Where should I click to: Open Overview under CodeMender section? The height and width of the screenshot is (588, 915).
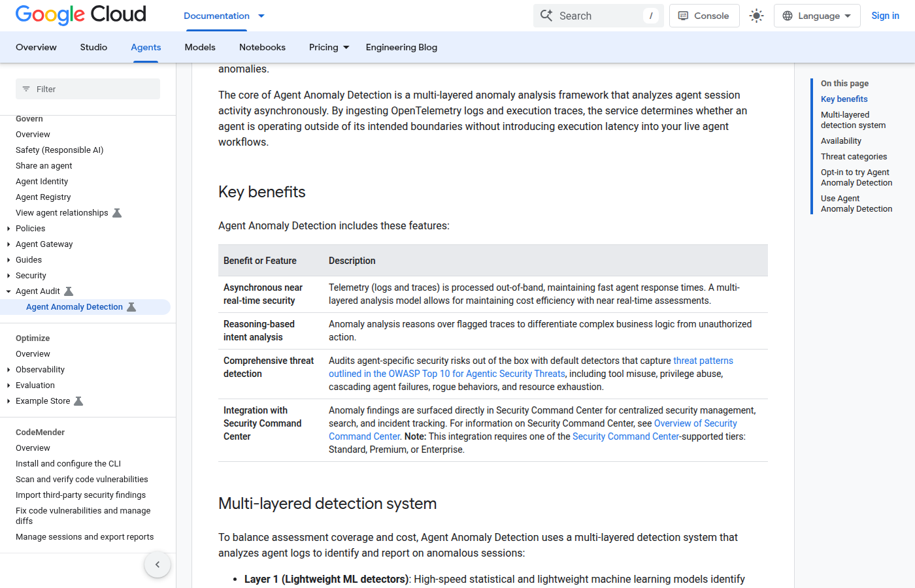pyautogui.click(x=33, y=448)
